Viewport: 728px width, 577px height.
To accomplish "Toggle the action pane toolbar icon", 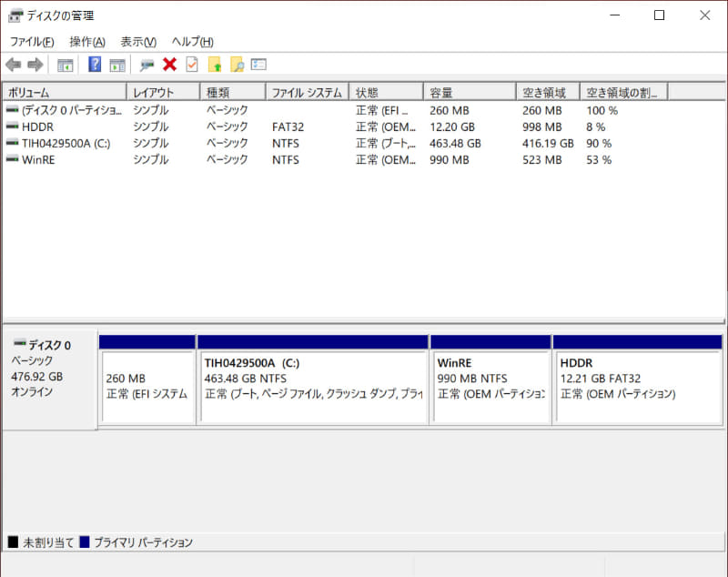I will point(117,65).
